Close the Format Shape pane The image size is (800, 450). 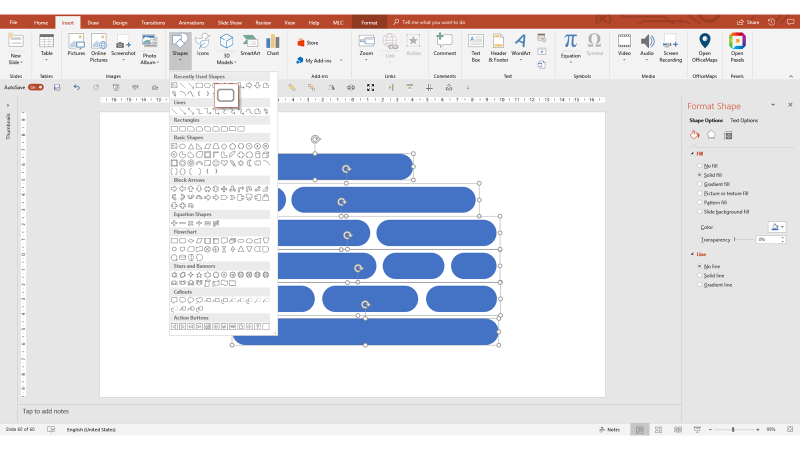point(790,105)
